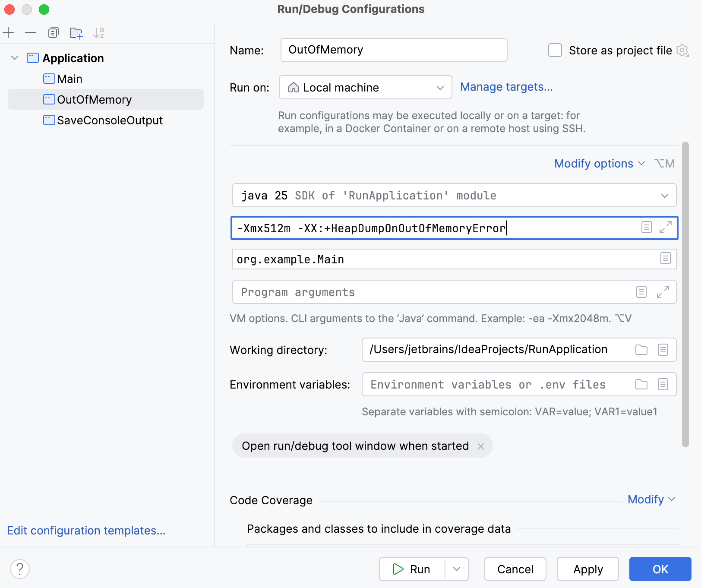Browse for the working directory folder
Screen dimensions: 701x588
tap(641, 350)
